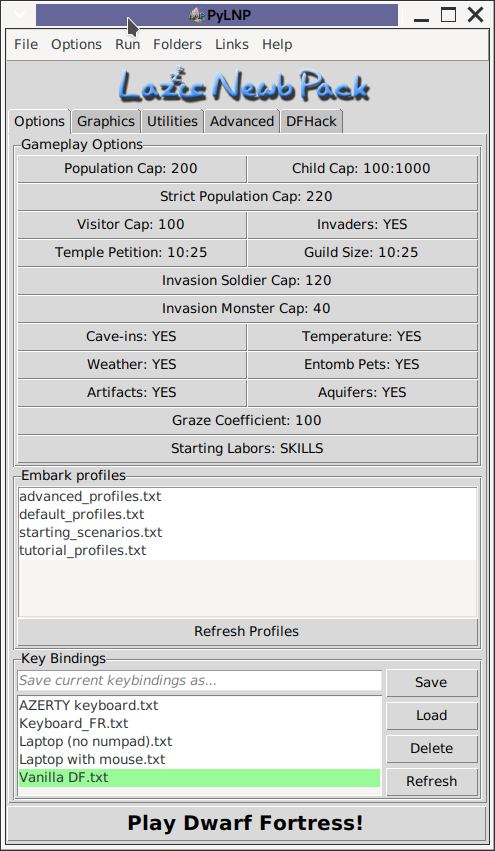Select default_profiles.txt in Embark profiles
Viewport: 495px width, 851px height.
point(248,515)
